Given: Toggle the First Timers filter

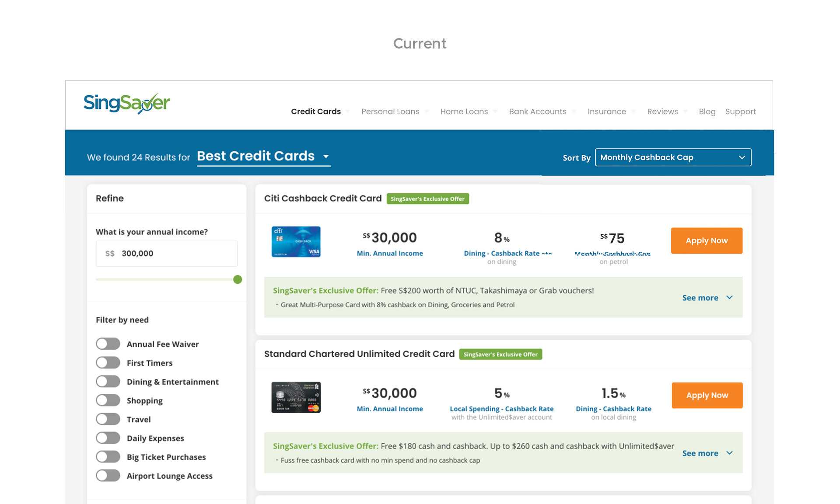Looking at the screenshot, I should tap(108, 363).
